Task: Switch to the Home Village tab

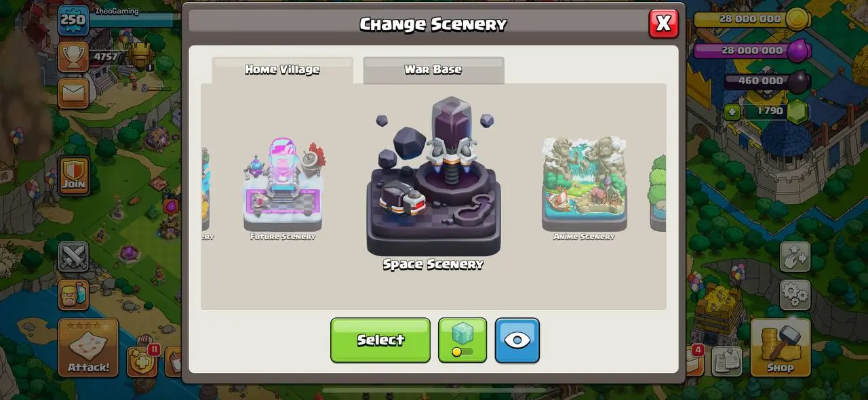Action: click(283, 70)
